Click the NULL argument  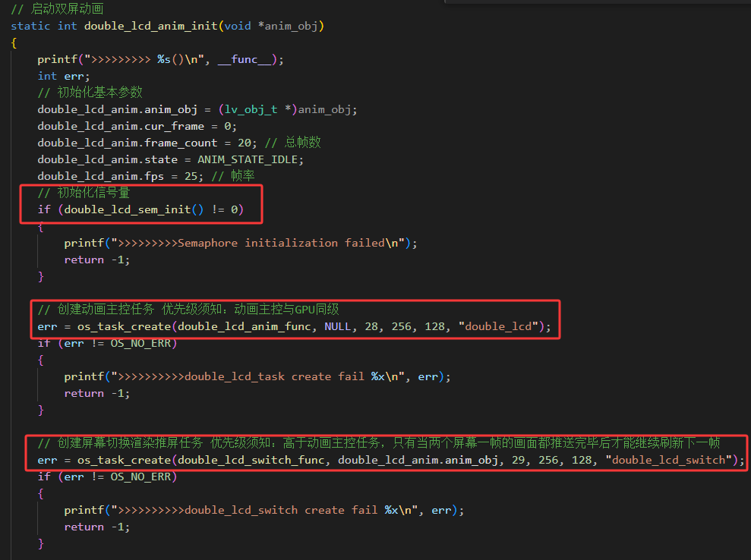(x=338, y=326)
